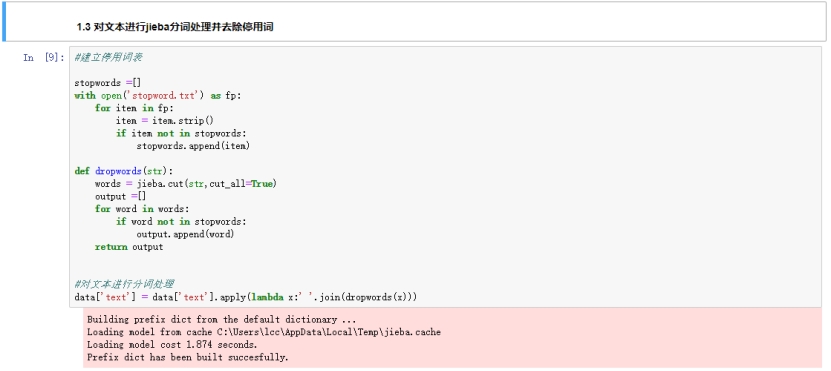The height and width of the screenshot is (371, 831).
Task: Click output line Prefix dict has been built succesfully
Action: coord(188,358)
